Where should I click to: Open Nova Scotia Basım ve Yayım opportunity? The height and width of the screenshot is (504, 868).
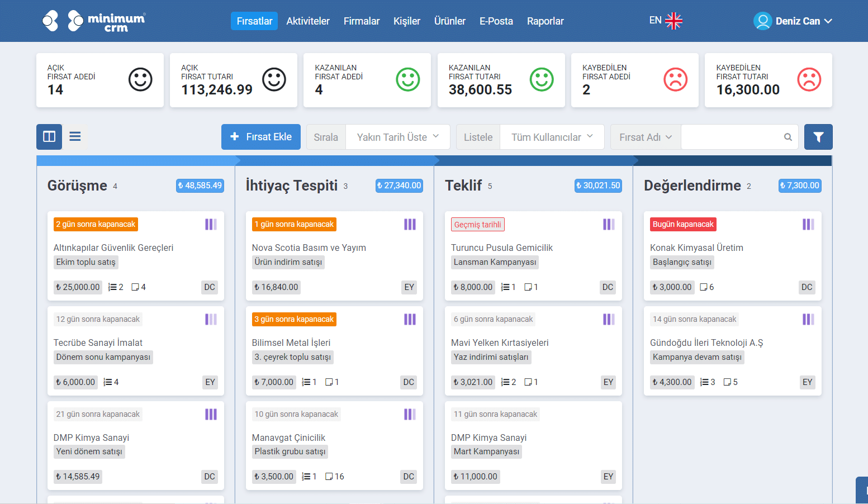[x=309, y=248]
